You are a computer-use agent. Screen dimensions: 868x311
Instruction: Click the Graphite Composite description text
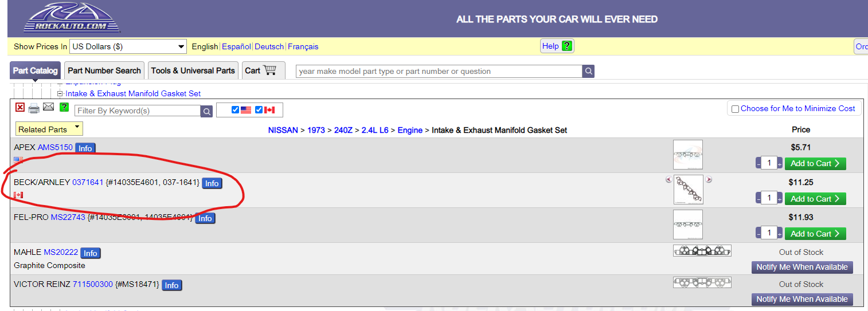(49, 266)
